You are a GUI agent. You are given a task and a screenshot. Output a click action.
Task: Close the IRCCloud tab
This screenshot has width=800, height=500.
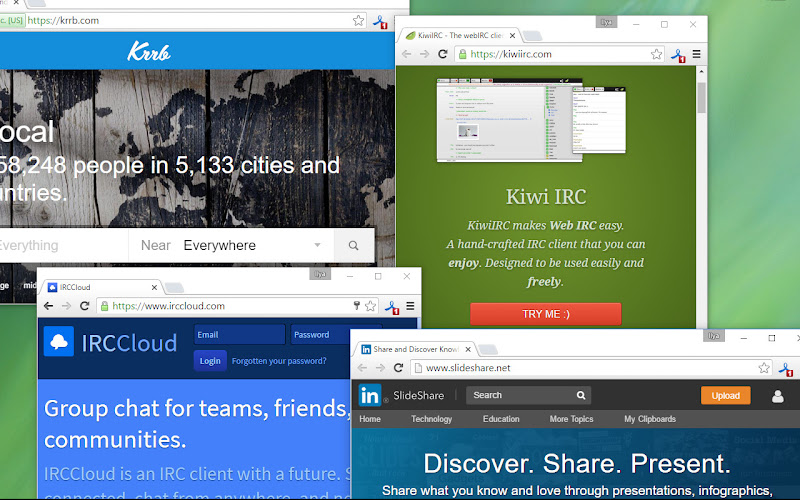(154, 287)
